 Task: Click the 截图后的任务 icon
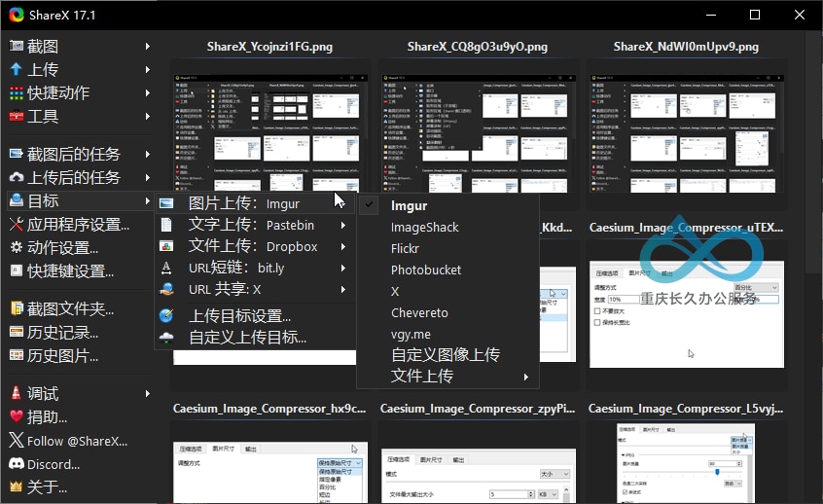click(17, 154)
